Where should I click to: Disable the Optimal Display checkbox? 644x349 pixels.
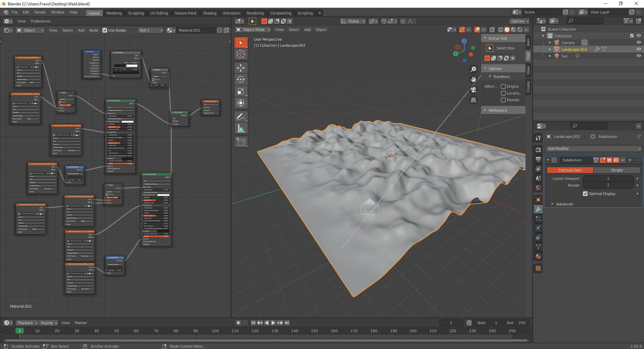(585, 194)
